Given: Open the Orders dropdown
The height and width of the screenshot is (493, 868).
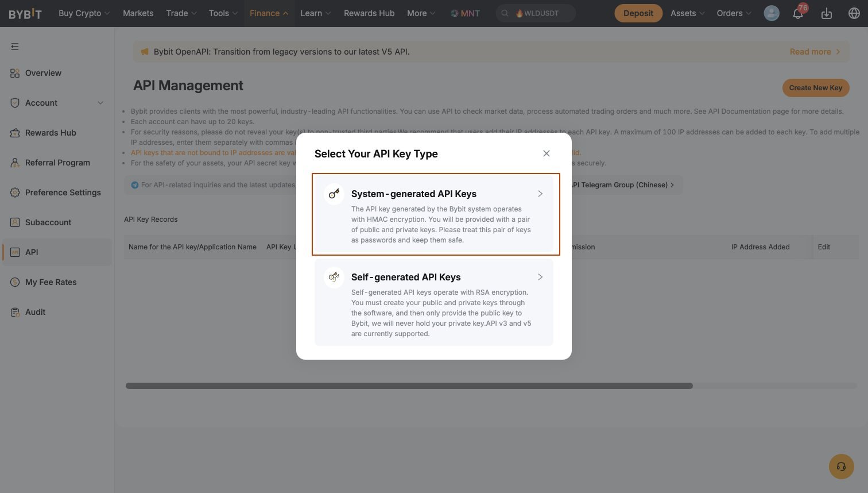Looking at the screenshot, I should (734, 13).
